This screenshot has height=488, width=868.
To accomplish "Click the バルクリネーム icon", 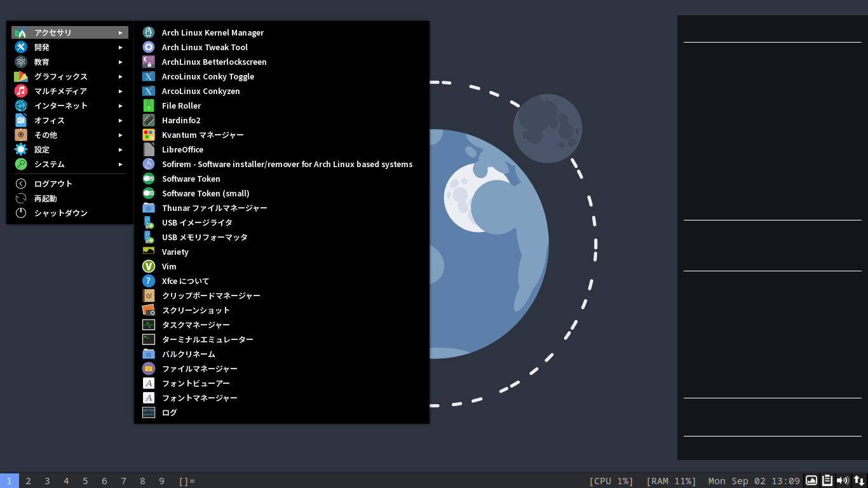I will coord(149,354).
